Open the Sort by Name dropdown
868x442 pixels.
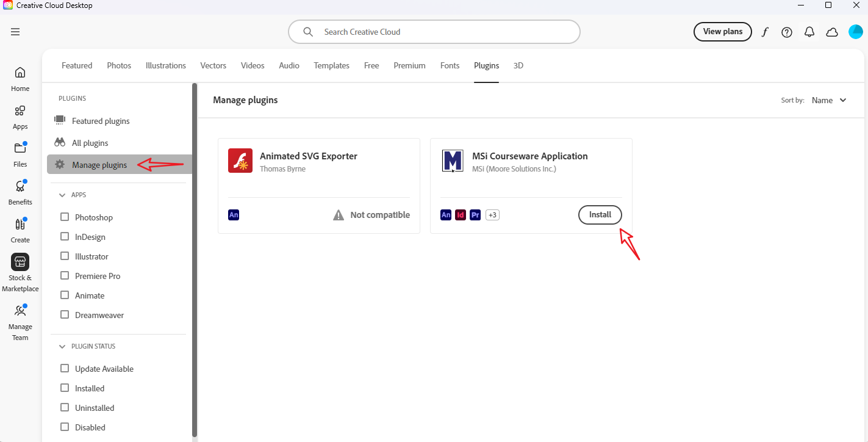829,100
